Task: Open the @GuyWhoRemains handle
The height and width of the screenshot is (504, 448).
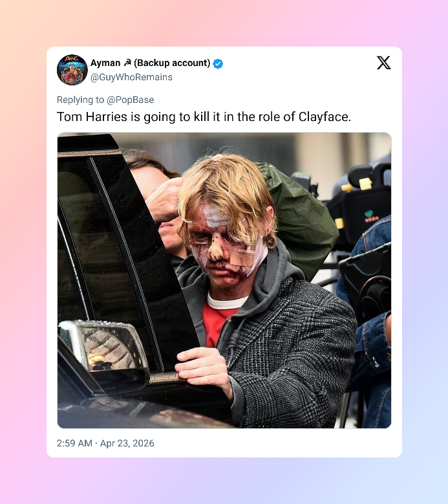Action: click(x=131, y=78)
